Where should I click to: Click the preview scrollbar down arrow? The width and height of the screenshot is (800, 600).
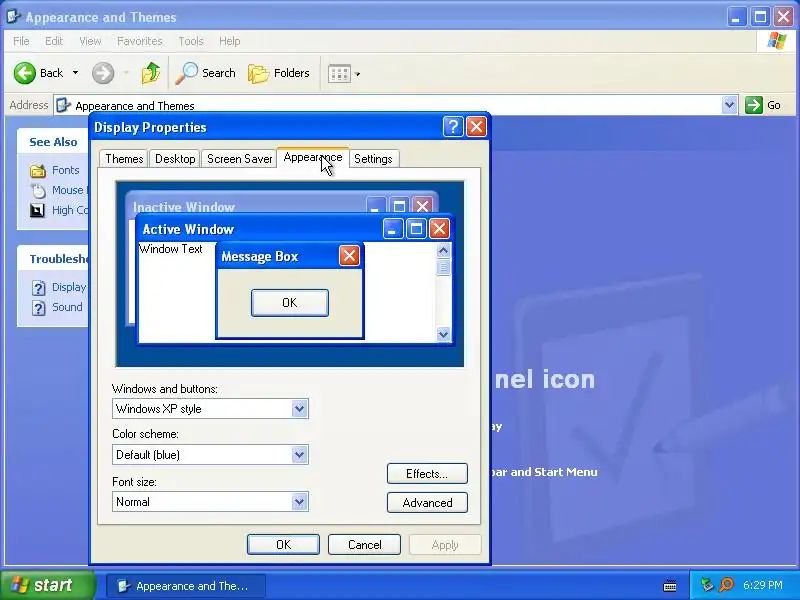(443, 334)
